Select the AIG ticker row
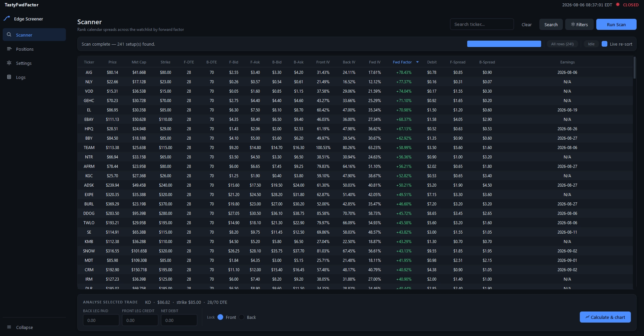The height and width of the screenshot is (336, 644). coord(355,72)
